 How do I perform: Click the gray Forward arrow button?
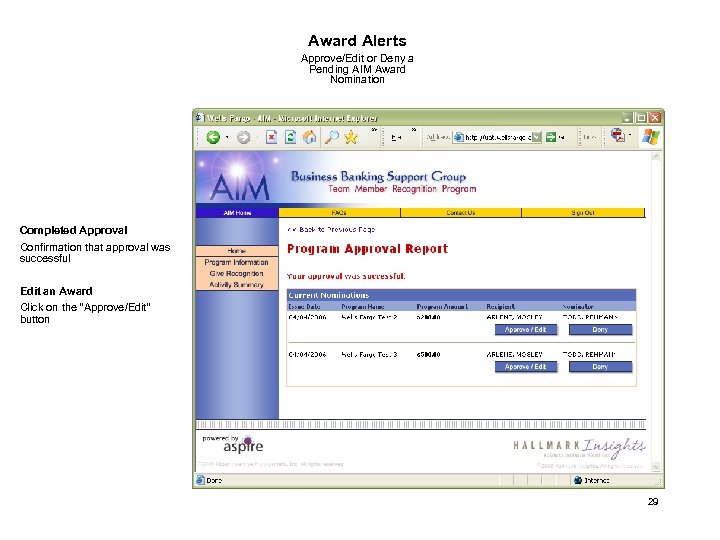[243, 137]
